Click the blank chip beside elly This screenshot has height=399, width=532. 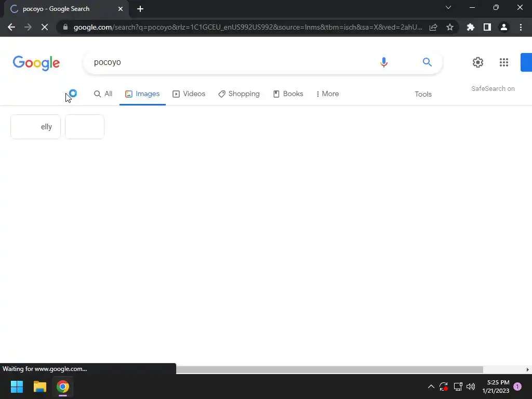85,127
